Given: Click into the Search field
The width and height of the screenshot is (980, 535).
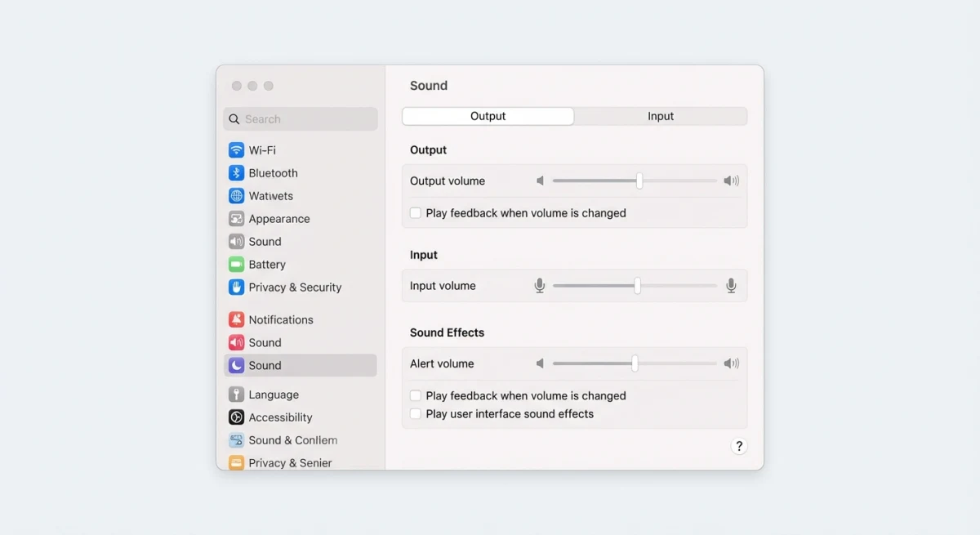Looking at the screenshot, I should [x=301, y=119].
